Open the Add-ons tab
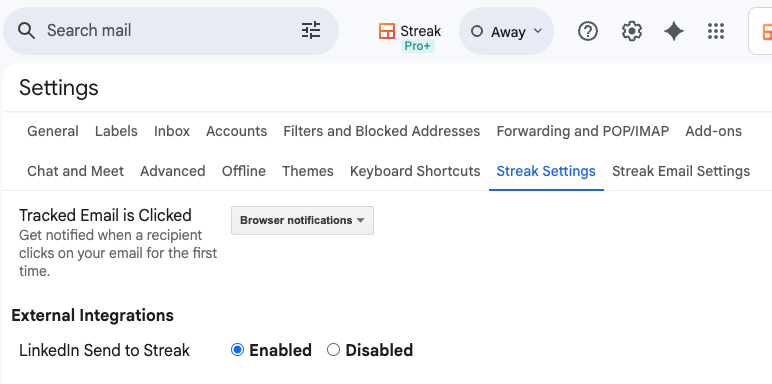This screenshot has width=772, height=384. click(713, 131)
